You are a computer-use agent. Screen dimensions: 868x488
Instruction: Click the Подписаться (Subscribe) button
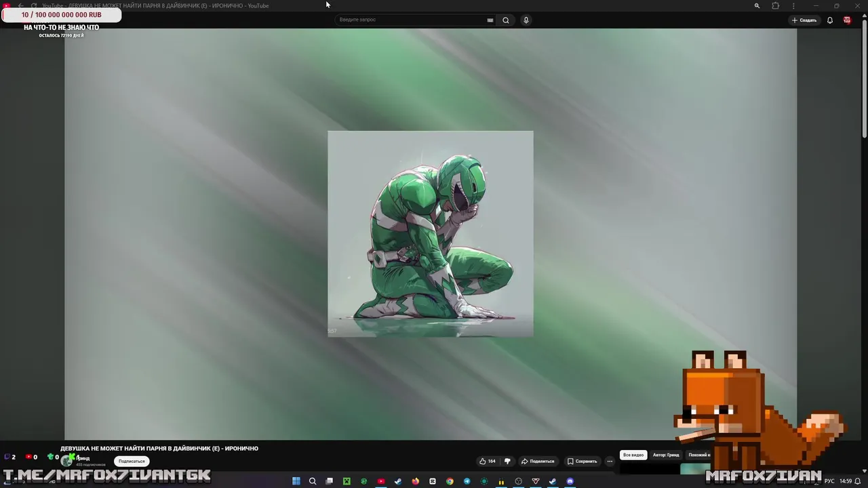click(x=132, y=462)
